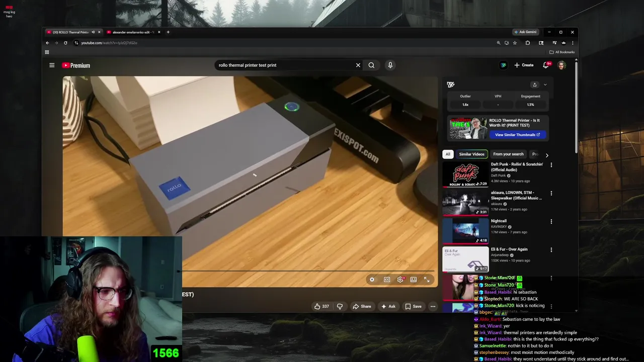Click View Similar Thumbnails

click(x=517, y=135)
